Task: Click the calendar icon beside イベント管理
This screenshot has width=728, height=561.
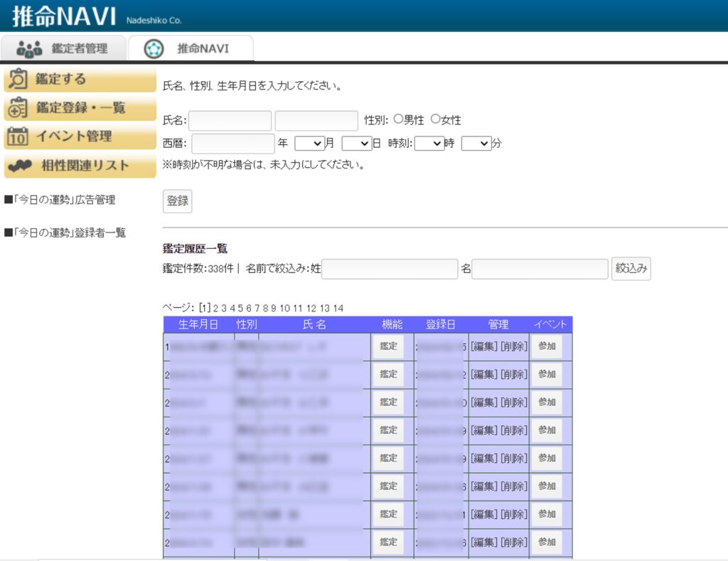Action: 18,137
